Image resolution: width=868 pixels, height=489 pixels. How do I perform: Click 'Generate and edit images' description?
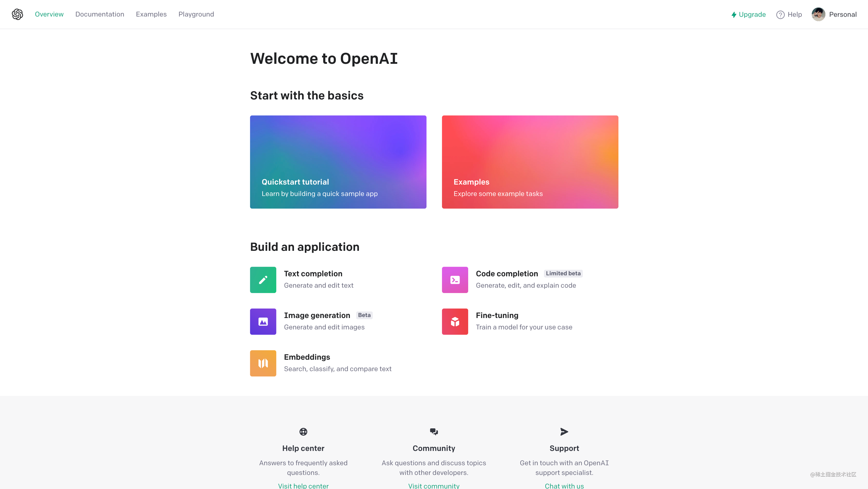(x=324, y=327)
